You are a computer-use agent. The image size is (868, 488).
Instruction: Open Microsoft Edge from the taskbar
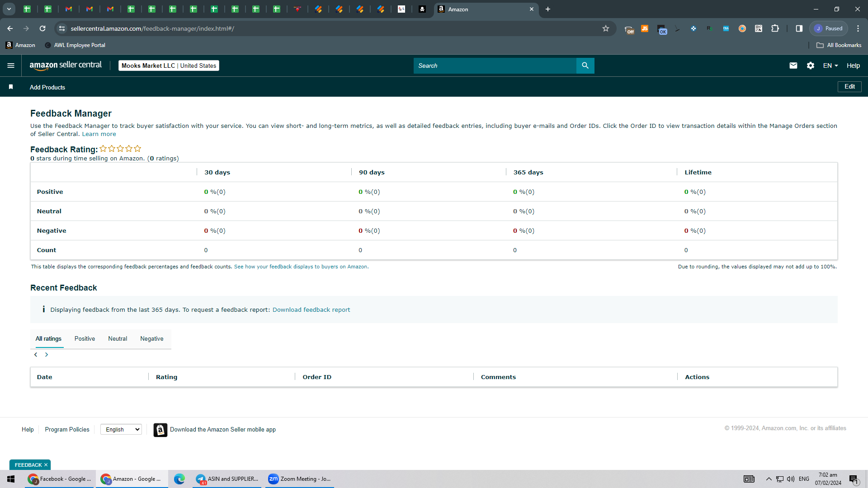(179, 479)
